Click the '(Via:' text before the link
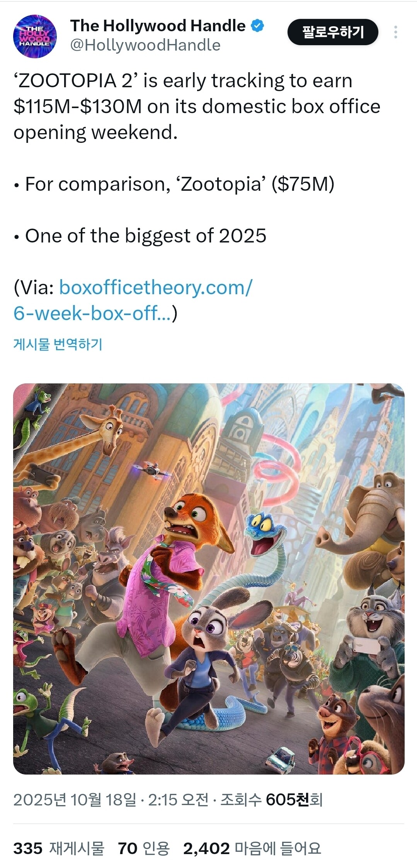Screen dimensions: 417x868 [34, 288]
